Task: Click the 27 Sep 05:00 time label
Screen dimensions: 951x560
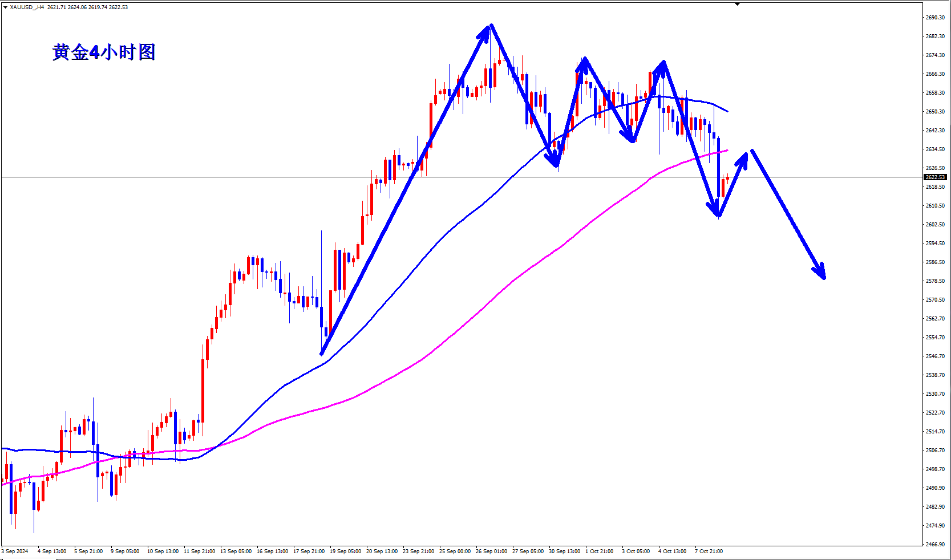Action: click(528, 551)
